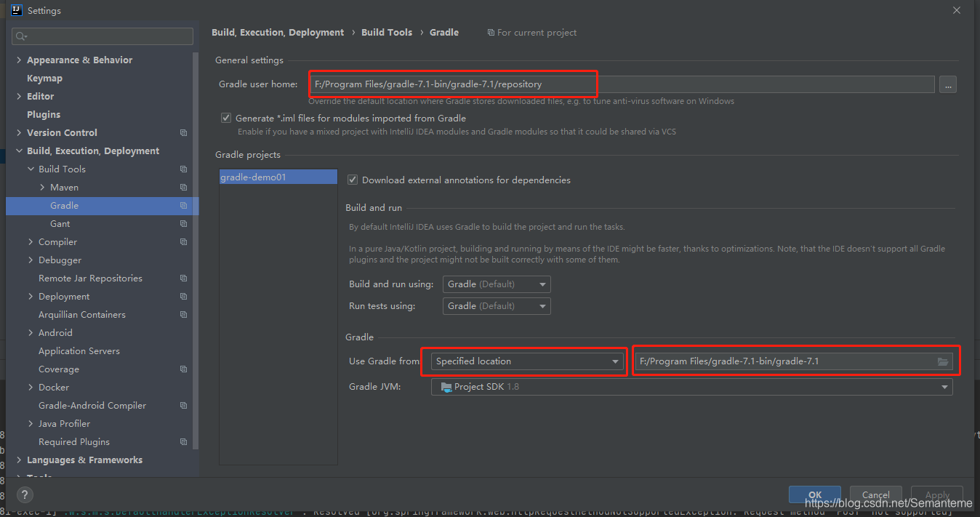Expand the Java Profiler node
Image resolution: width=980 pixels, height=517 pixels.
pyautogui.click(x=31, y=424)
